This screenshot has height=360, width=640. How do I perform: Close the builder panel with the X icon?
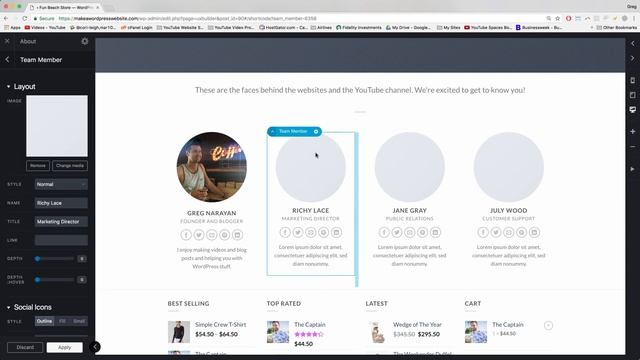click(x=7, y=41)
